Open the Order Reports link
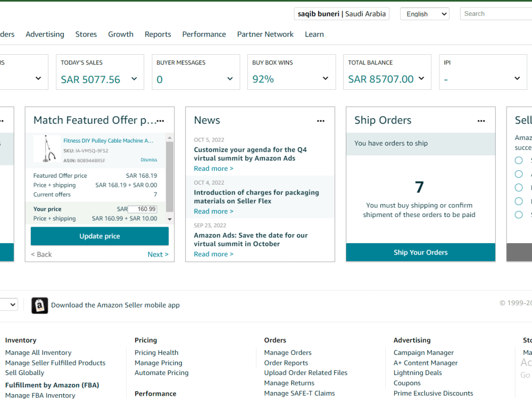532x399 pixels. point(286,363)
